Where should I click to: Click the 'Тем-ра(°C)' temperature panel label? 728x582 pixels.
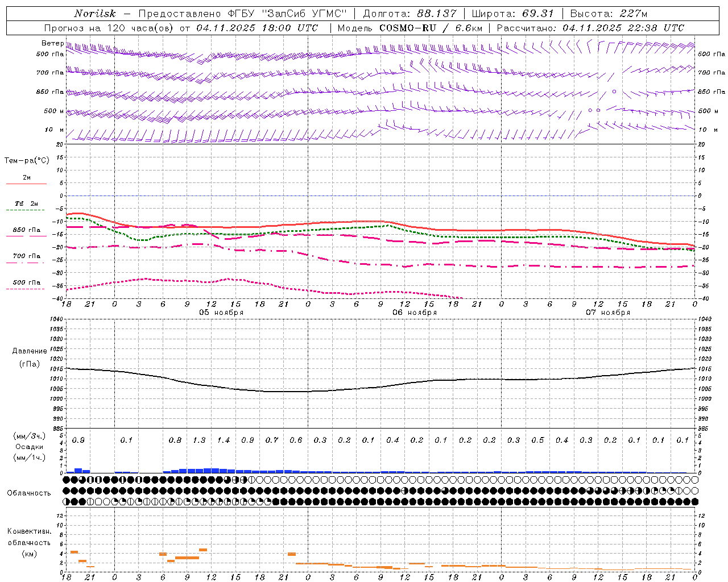[27, 161]
